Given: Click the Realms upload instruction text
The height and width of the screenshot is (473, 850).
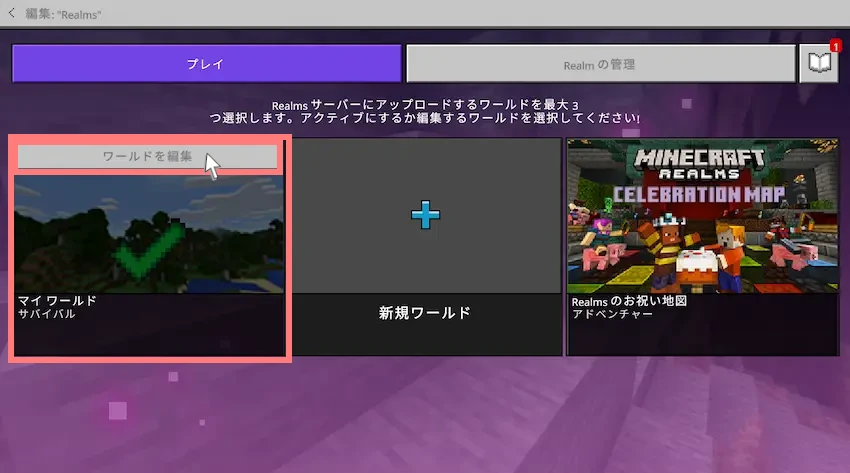Looking at the screenshot, I should pos(425,111).
